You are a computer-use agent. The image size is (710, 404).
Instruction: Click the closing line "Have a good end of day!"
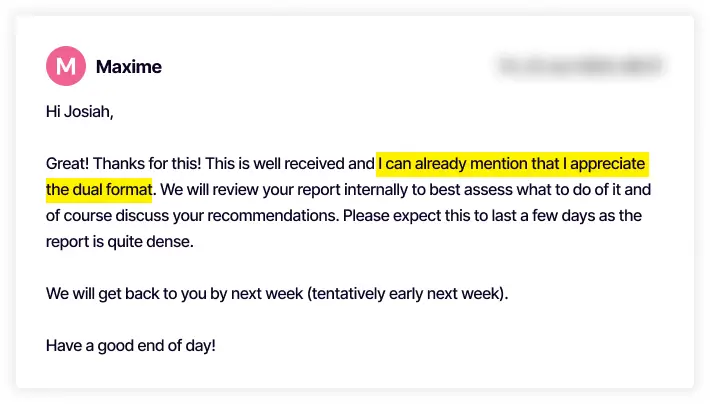(x=131, y=345)
